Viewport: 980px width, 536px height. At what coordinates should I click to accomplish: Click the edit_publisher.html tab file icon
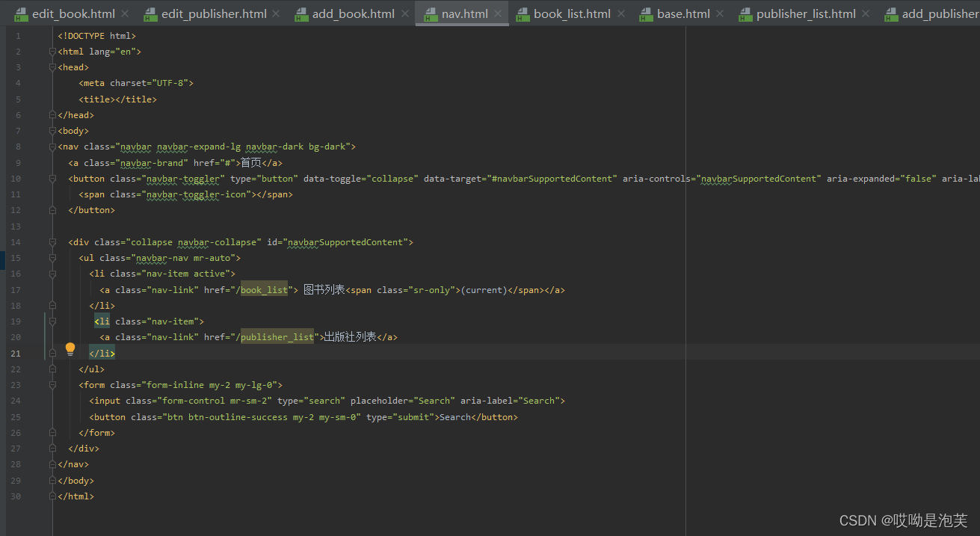150,13
